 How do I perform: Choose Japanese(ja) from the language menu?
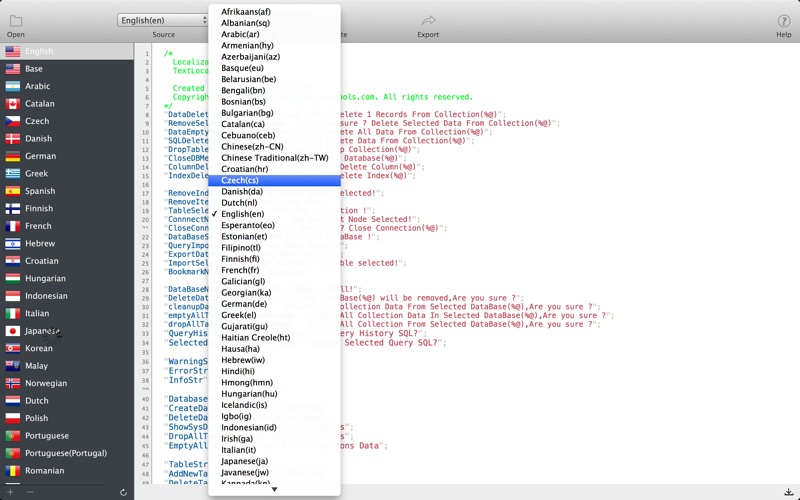pyautogui.click(x=274, y=461)
